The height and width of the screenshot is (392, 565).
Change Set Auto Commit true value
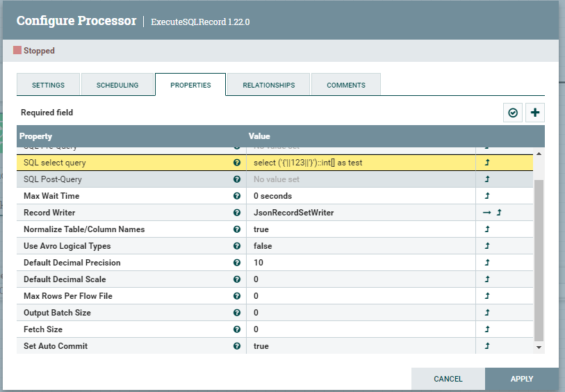point(361,346)
